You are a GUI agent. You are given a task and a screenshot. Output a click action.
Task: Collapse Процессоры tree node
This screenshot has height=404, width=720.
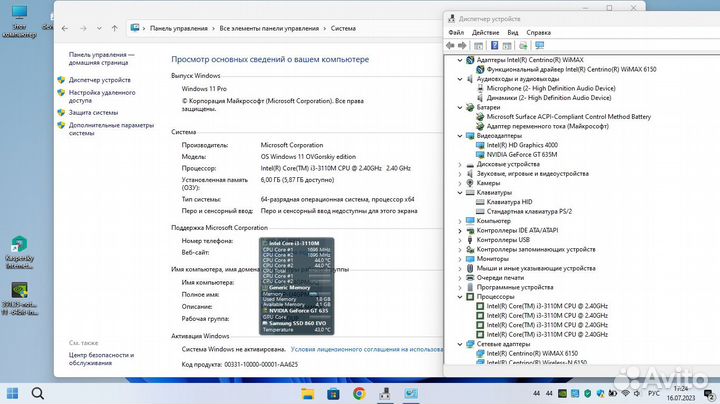pos(460,297)
